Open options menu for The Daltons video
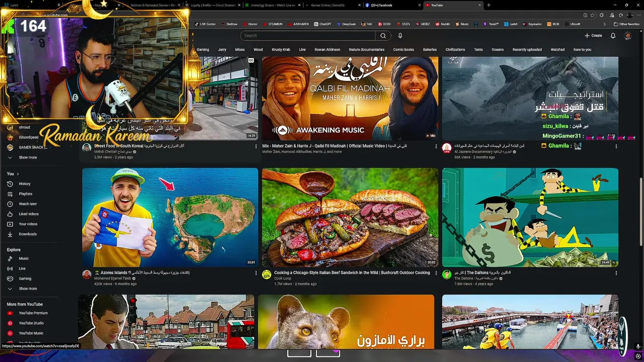This screenshot has width=644, height=362. 616,273
